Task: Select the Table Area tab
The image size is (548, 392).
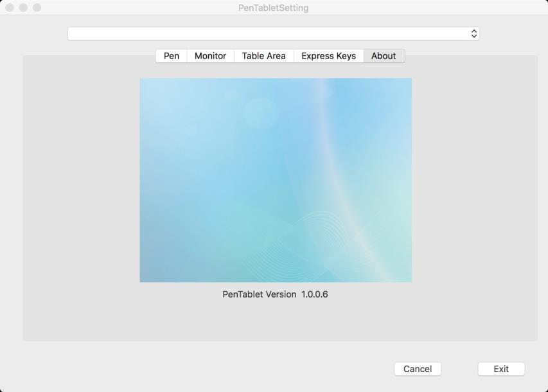Action: pyautogui.click(x=264, y=56)
